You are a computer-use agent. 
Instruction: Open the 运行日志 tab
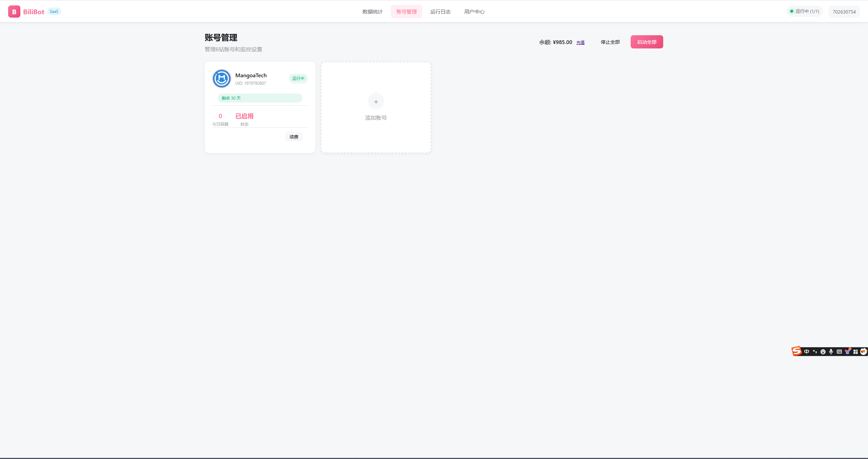[x=440, y=11]
